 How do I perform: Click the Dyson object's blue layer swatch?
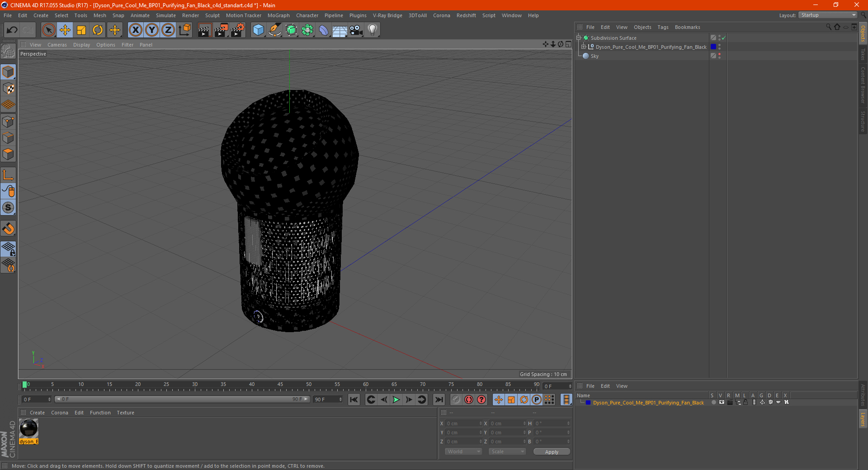pos(713,47)
